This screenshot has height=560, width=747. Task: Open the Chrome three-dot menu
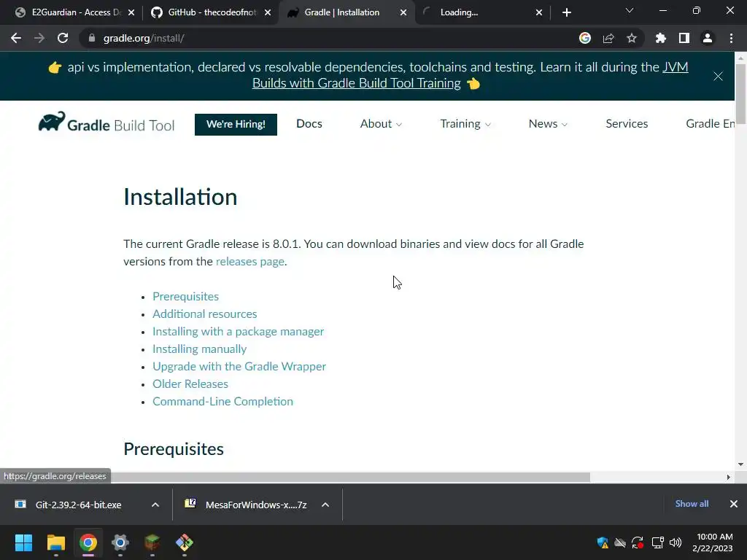pyautogui.click(x=731, y=38)
